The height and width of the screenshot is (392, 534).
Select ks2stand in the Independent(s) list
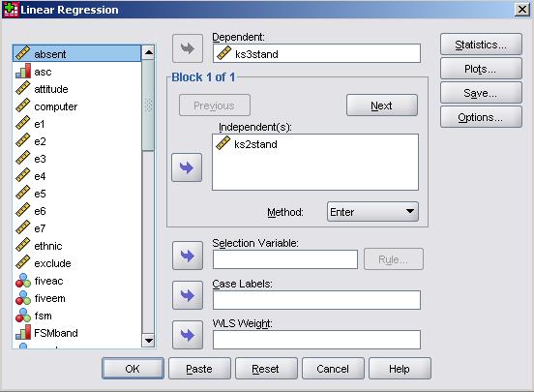tap(315, 144)
